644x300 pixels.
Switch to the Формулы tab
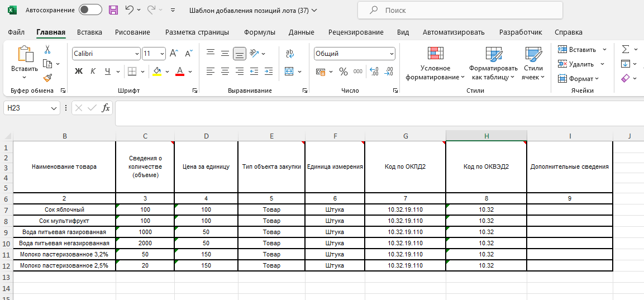point(260,32)
